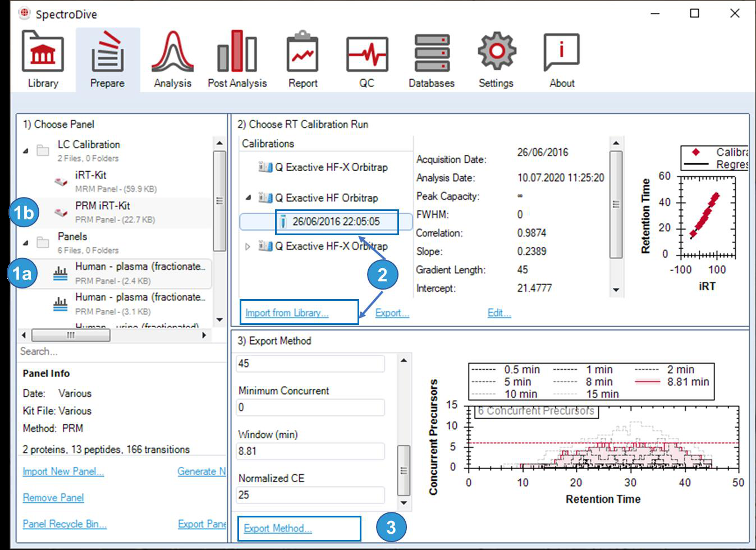Click panel tree horizontal scroll right arrow
Viewport: 756px width, 550px height.
[x=204, y=335]
